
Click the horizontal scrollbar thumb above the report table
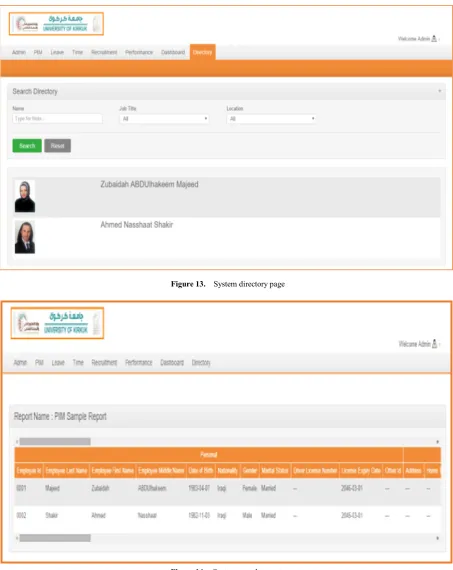coord(55,441)
